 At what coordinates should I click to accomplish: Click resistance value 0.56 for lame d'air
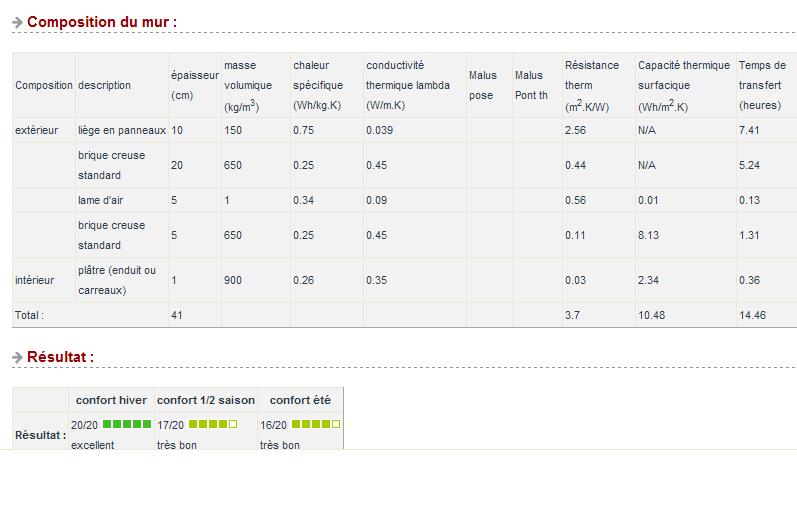pos(575,200)
